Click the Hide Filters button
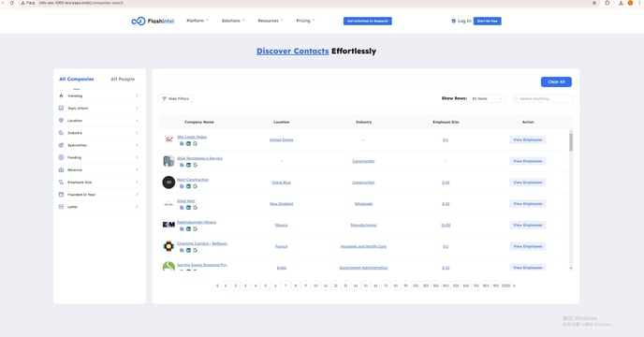 click(175, 98)
